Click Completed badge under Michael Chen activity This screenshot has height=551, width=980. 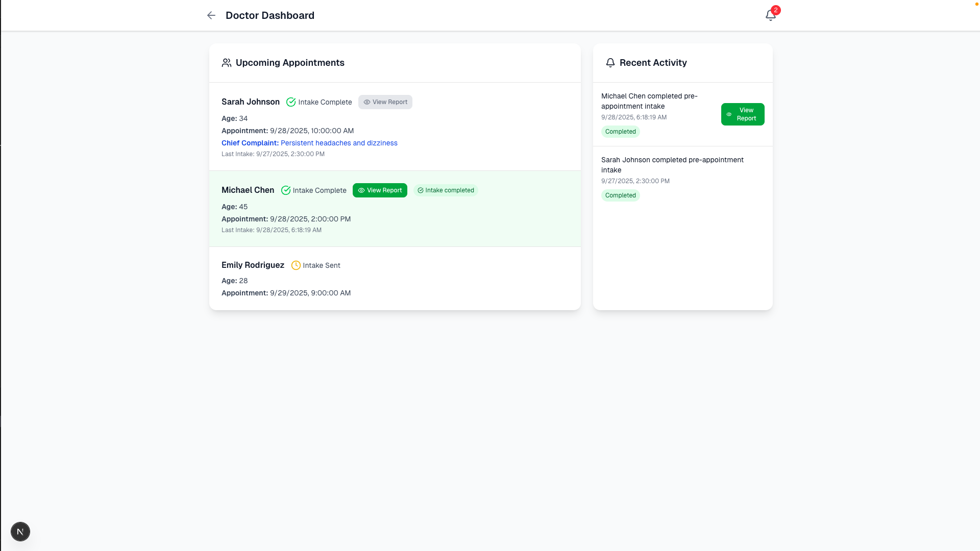(620, 132)
